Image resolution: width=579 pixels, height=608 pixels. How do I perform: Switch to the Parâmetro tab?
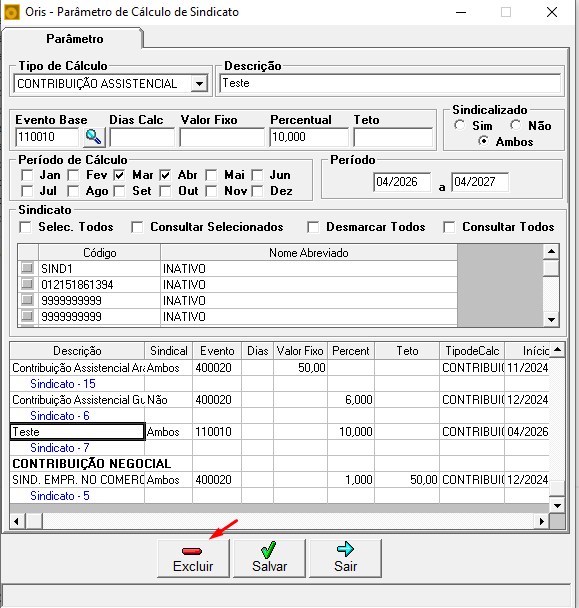pyautogui.click(x=74, y=39)
